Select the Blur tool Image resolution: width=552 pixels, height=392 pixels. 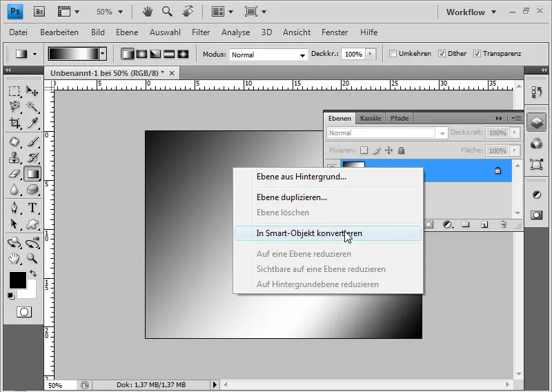[x=14, y=190]
